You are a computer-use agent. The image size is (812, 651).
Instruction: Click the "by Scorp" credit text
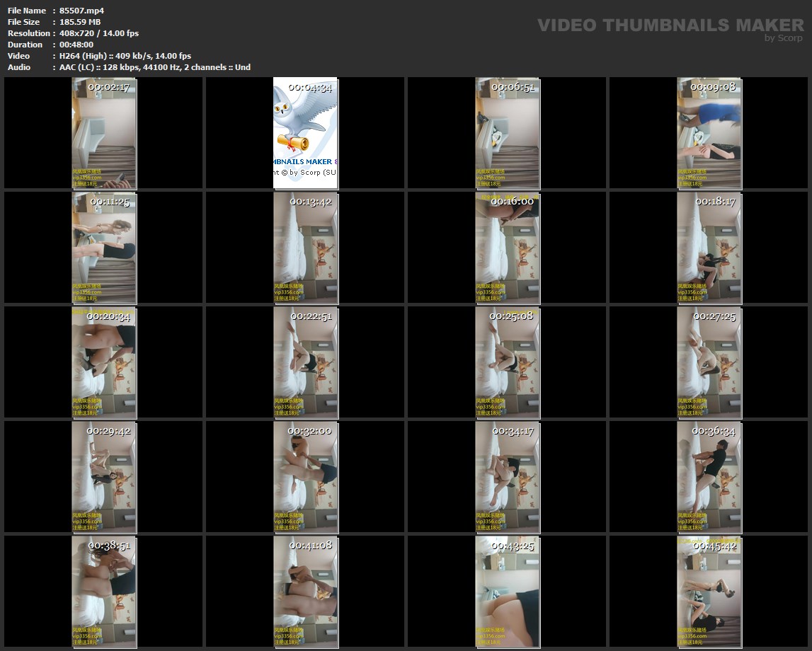(783, 38)
